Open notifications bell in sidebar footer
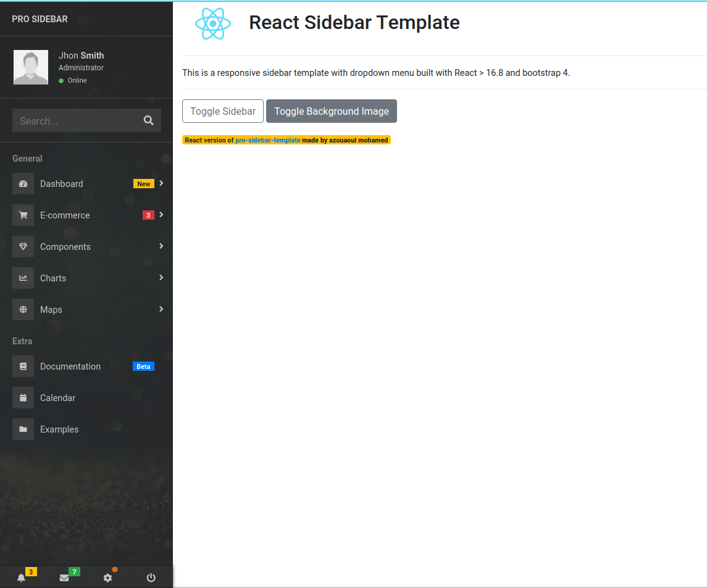Viewport: 707px width, 588px height. (x=21, y=578)
